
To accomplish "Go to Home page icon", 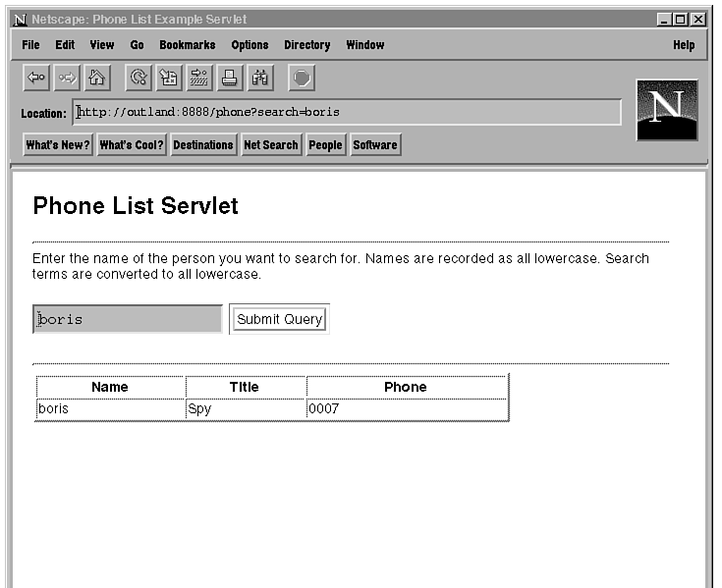I will click(97, 78).
